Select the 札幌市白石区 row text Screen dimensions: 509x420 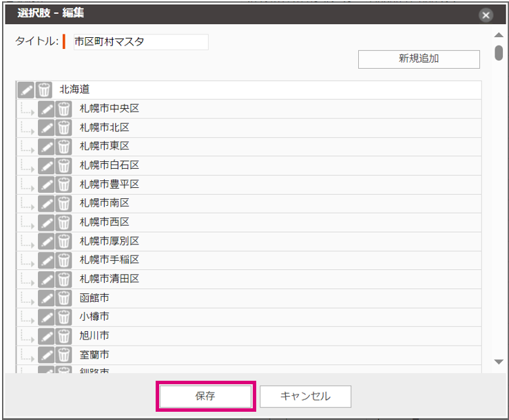click(110, 165)
